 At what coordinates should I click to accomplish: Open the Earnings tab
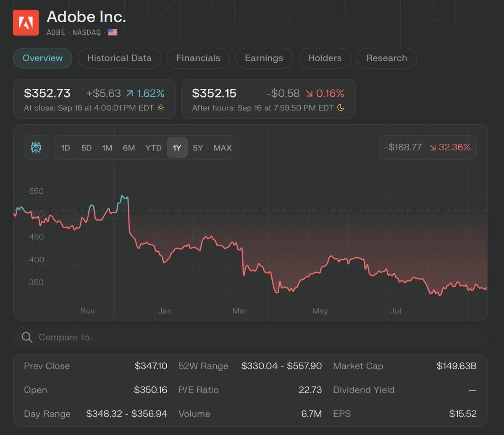(x=264, y=58)
